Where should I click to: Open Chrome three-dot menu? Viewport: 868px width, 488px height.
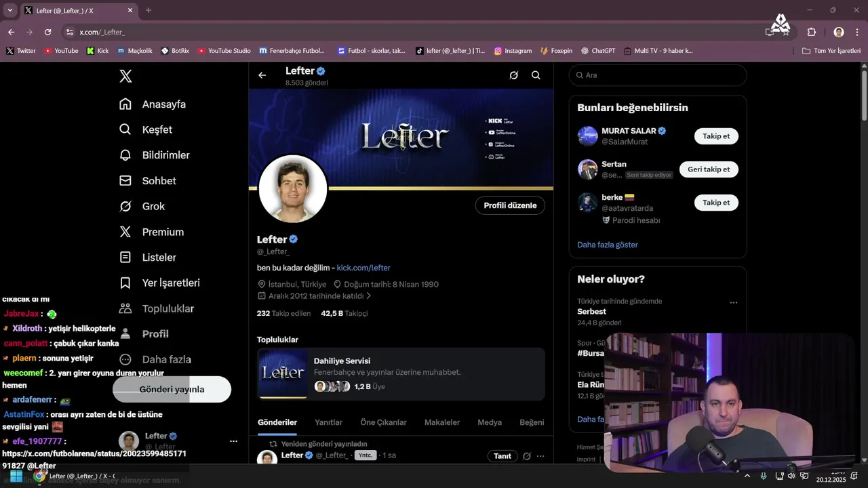point(858,32)
